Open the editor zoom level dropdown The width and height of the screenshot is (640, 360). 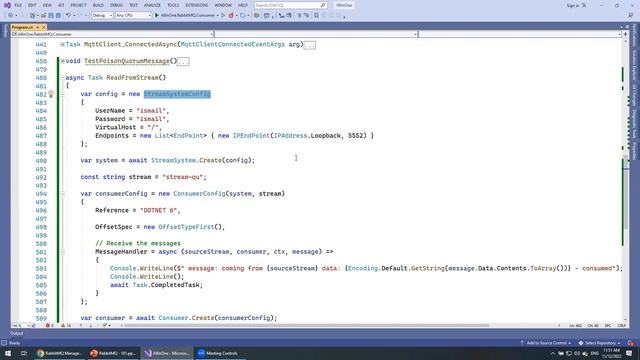coord(21,326)
